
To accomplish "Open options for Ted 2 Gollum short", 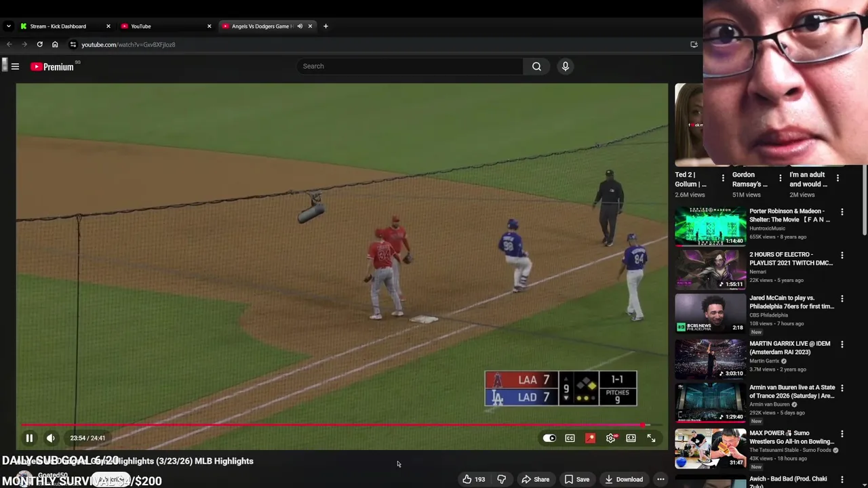I will pos(723,178).
